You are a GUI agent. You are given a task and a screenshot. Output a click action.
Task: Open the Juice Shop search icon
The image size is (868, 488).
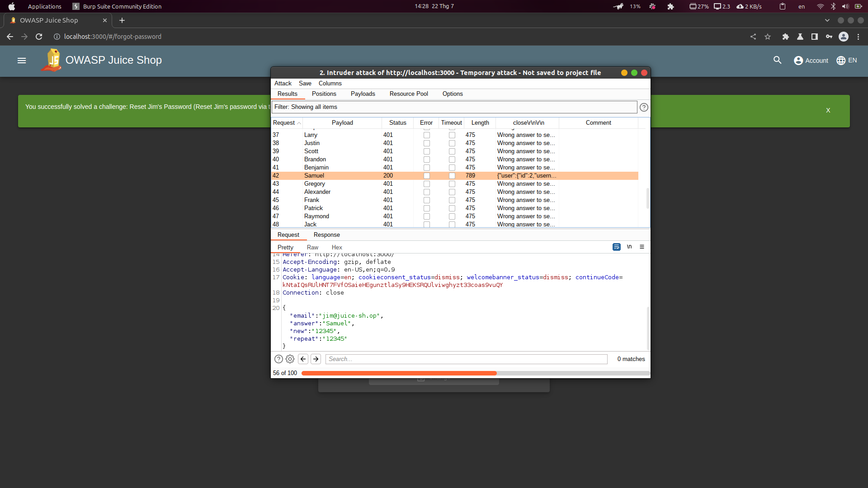click(778, 60)
